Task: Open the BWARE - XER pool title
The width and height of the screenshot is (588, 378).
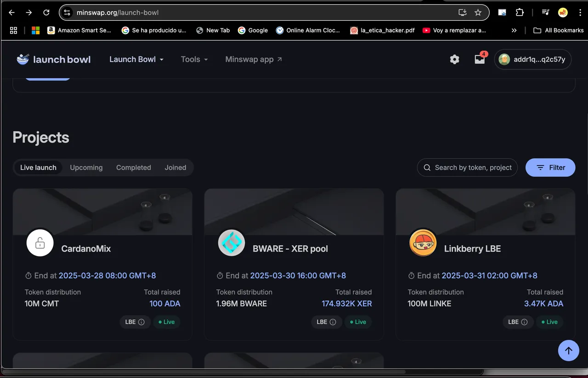Action: 290,249
